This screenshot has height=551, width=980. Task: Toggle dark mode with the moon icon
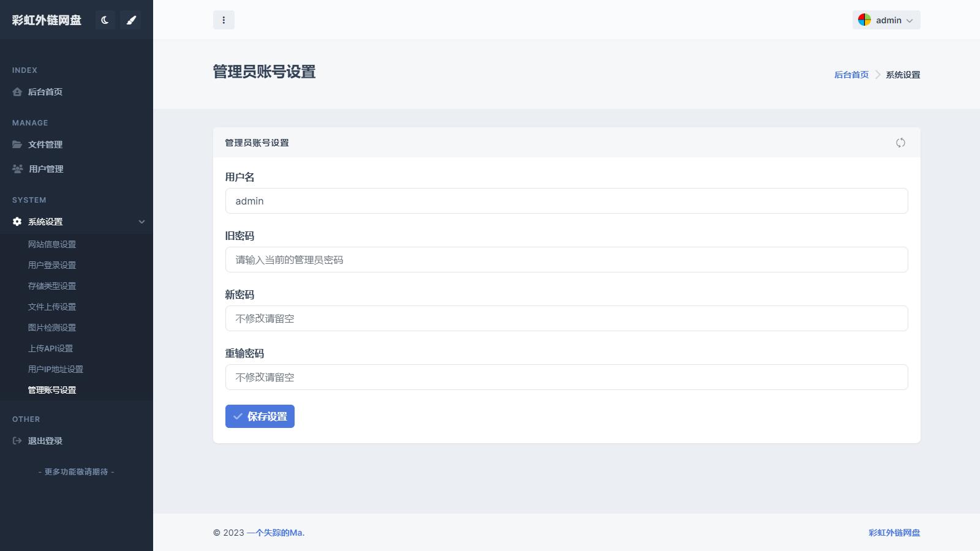point(105,20)
